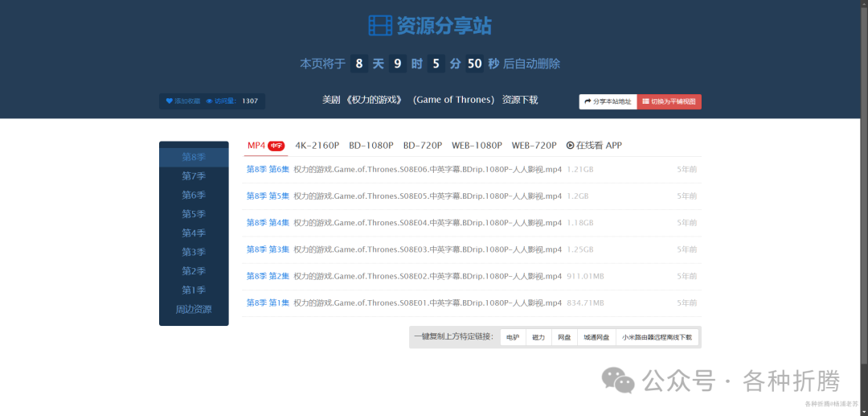Open 第3季 in the season sidebar
The image size is (868, 416).
194,252
